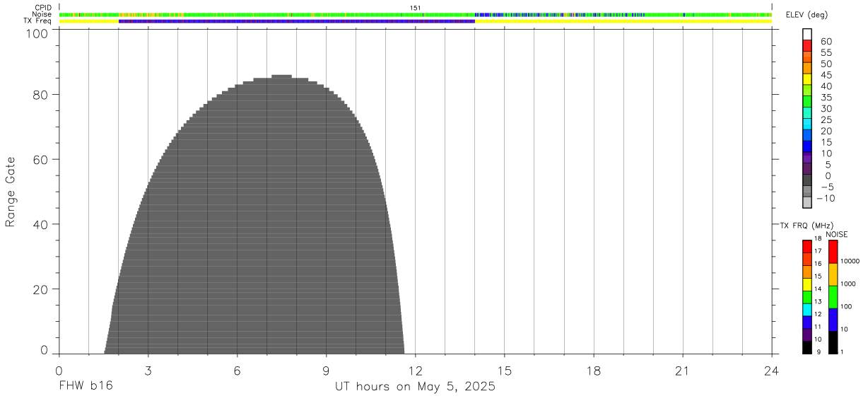The width and height of the screenshot is (868, 401).
Task: Click the Range Gate tick label "80"
Action: point(41,95)
